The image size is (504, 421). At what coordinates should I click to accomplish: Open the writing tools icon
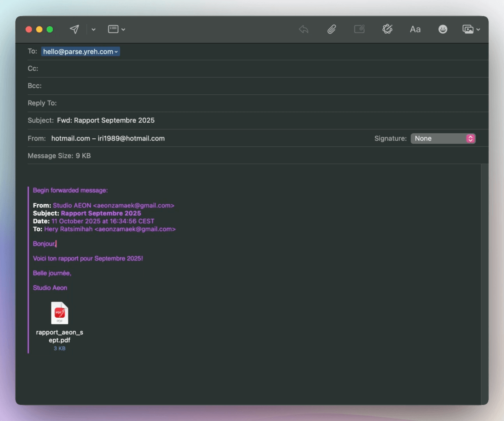click(387, 29)
